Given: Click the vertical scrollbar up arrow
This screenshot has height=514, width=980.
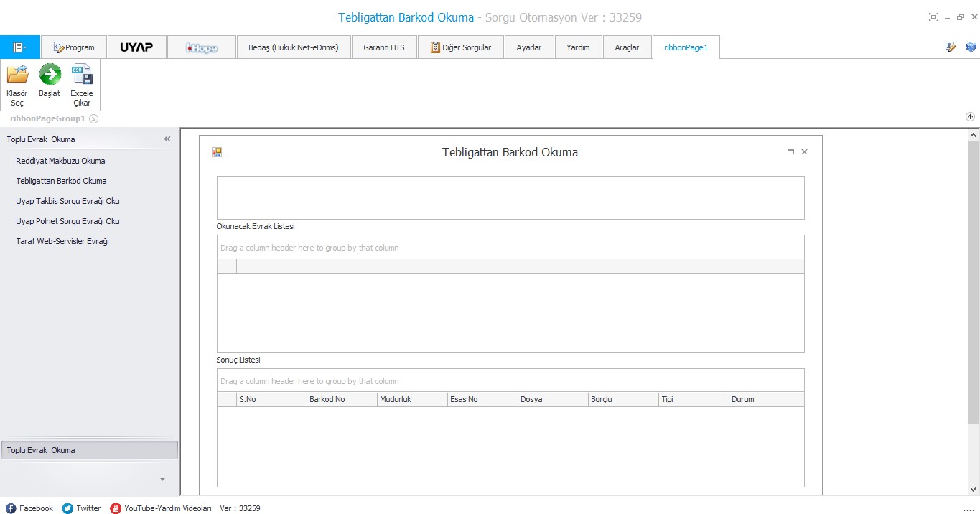Looking at the screenshot, I should 973,134.
